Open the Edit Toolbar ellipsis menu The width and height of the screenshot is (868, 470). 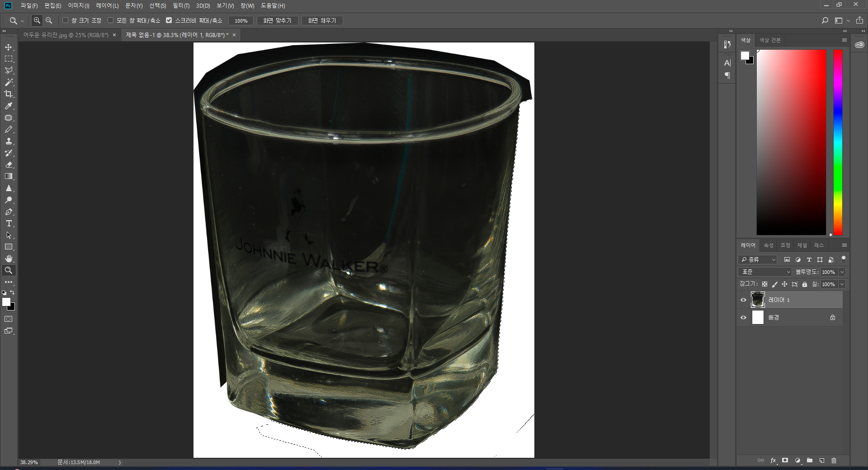[9, 282]
